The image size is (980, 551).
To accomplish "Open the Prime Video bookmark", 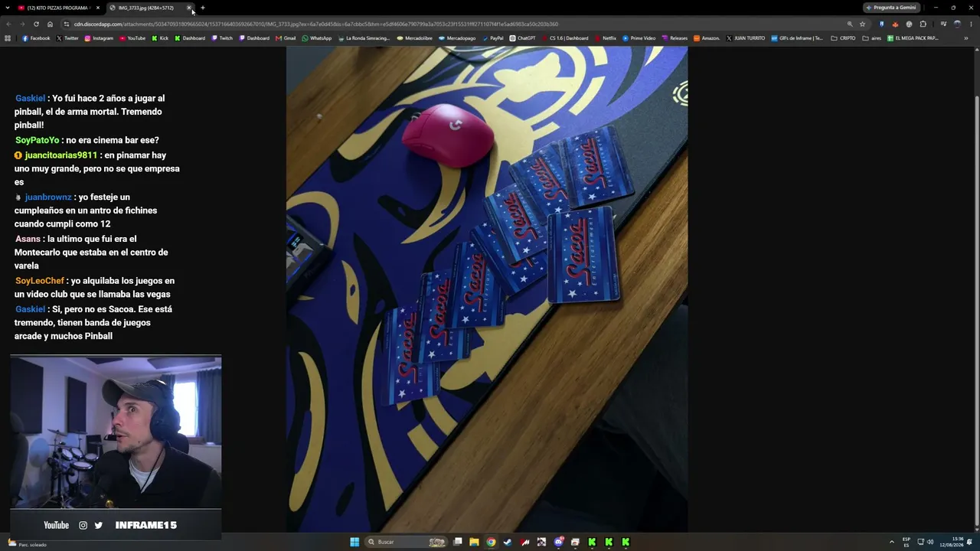I will coord(639,38).
